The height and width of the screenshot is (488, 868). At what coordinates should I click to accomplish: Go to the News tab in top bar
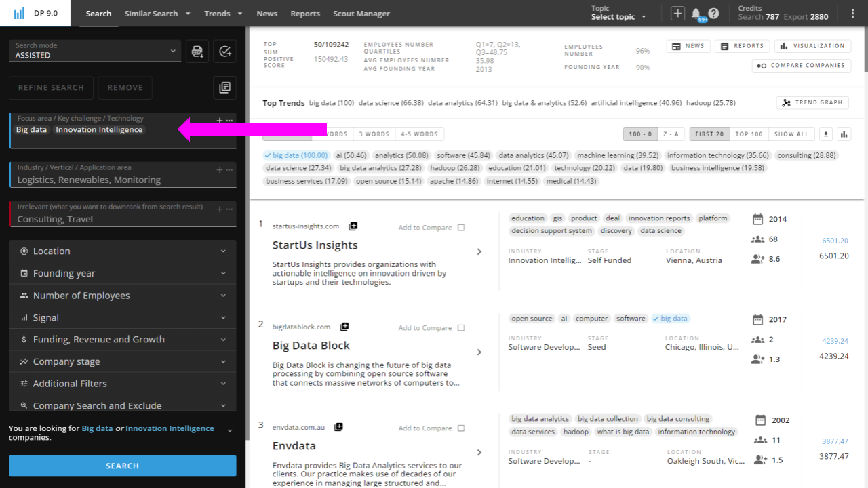(267, 14)
